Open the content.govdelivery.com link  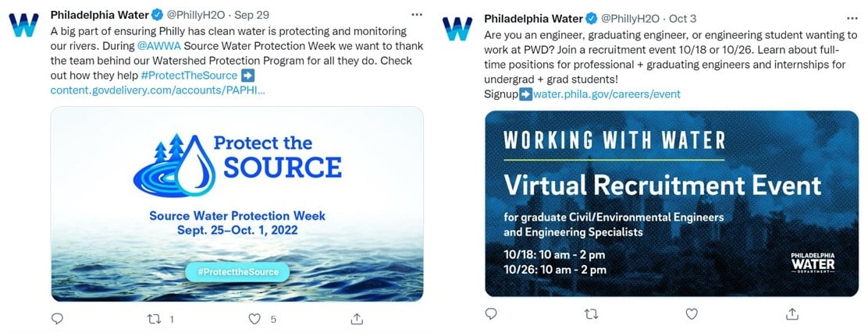coord(158,90)
